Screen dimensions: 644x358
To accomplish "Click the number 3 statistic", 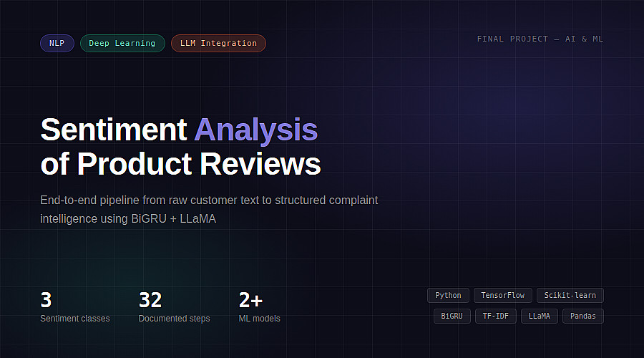I will pos(46,300).
